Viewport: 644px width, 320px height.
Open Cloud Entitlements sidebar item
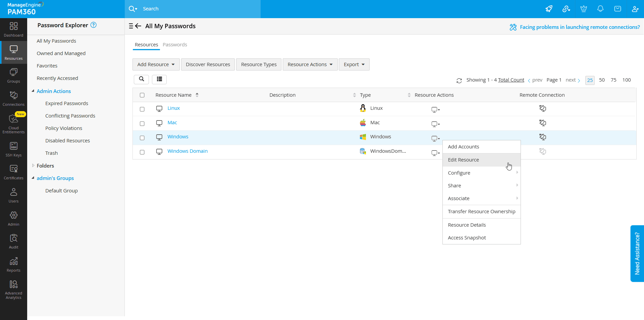pyautogui.click(x=13, y=123)
